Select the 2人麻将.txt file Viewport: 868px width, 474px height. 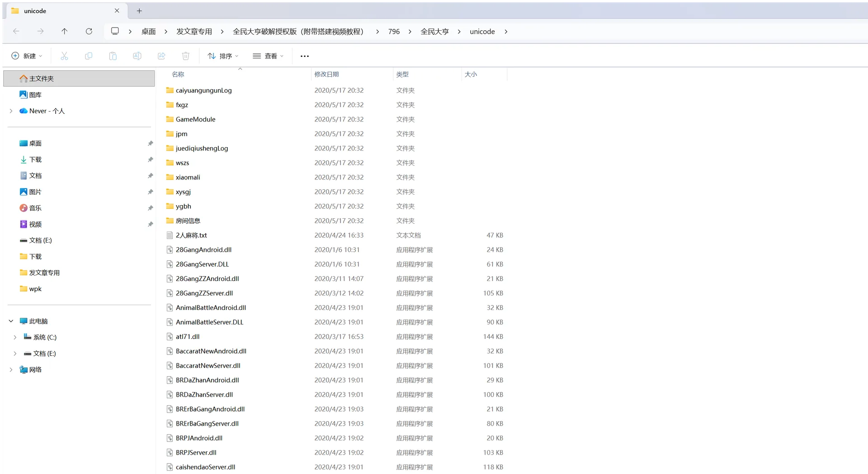click(335, 235)
